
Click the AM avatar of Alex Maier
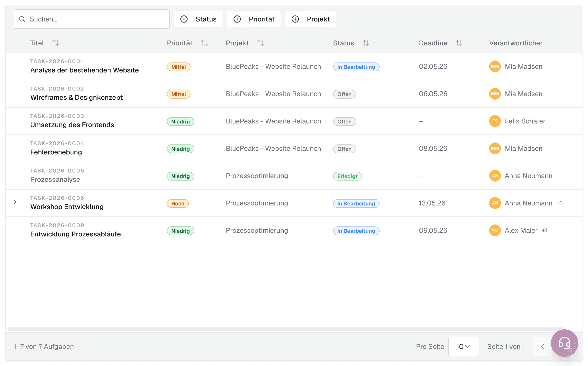coord(495,230)
